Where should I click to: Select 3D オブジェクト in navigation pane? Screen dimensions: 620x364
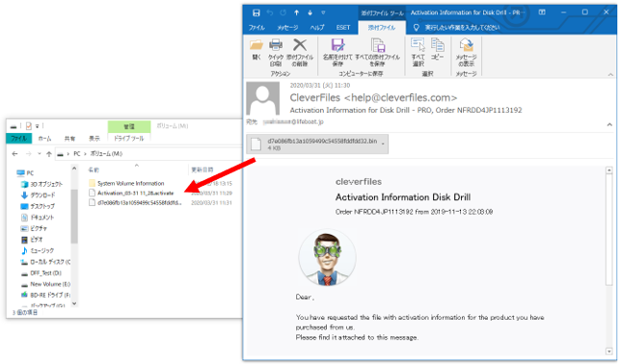click(x=41, y=184)
